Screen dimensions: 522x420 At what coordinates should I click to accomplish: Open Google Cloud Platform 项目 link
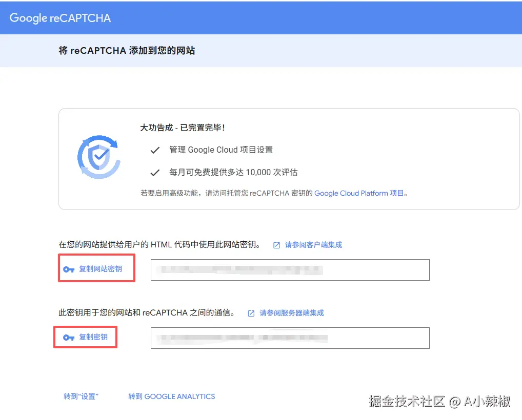click(x=359, y=193)
